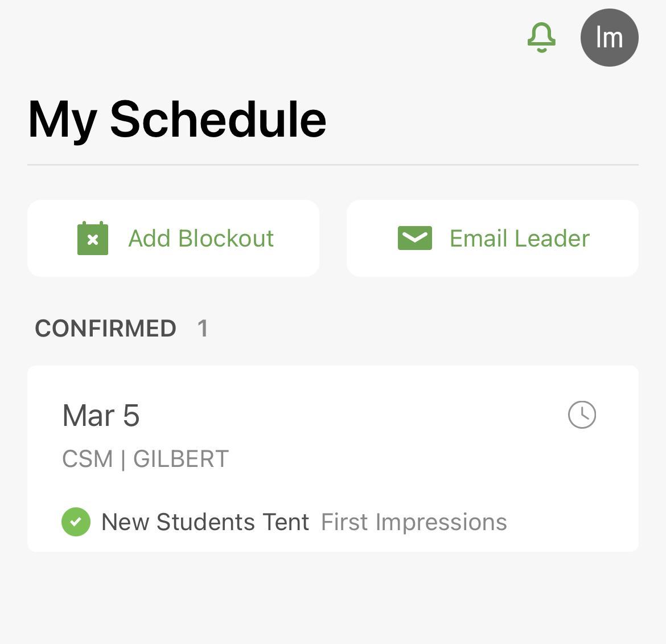The width and height of the screenshot is (666, 644).
Task: Click the CONFIRMED section header
Action: (x=105, y=329)
